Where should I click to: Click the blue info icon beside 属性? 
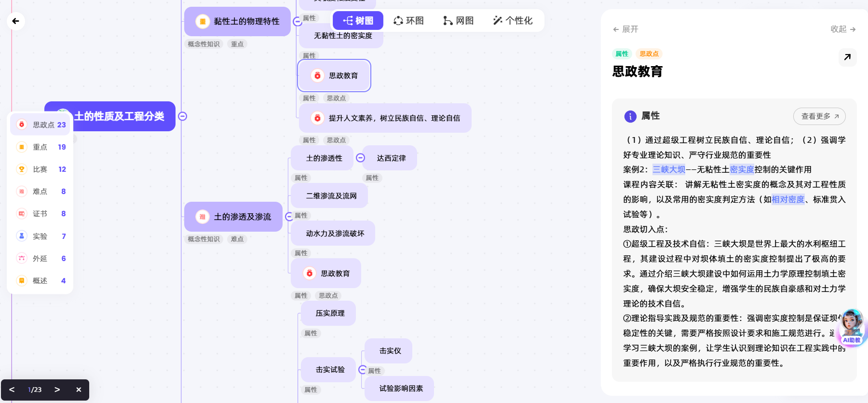tap(630, 116)
